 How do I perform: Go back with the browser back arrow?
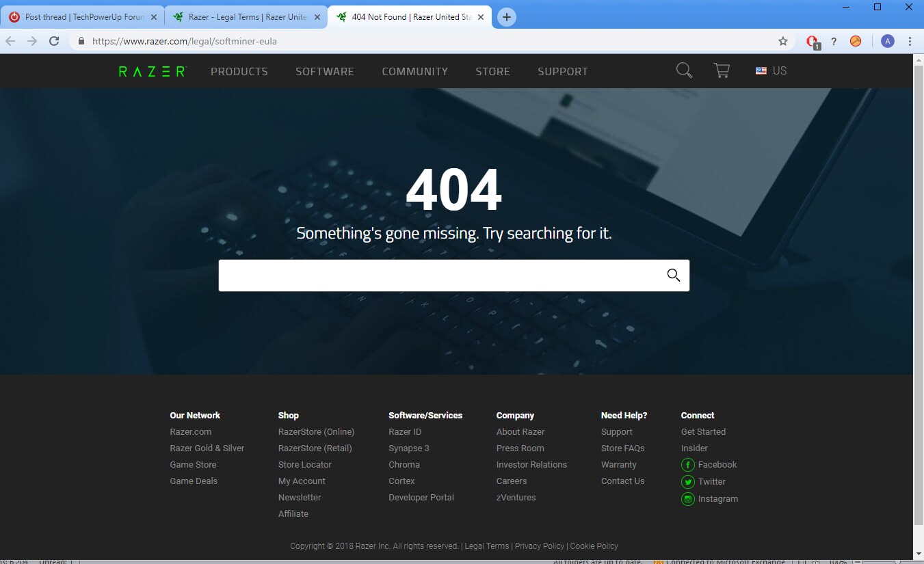[10, 41]
